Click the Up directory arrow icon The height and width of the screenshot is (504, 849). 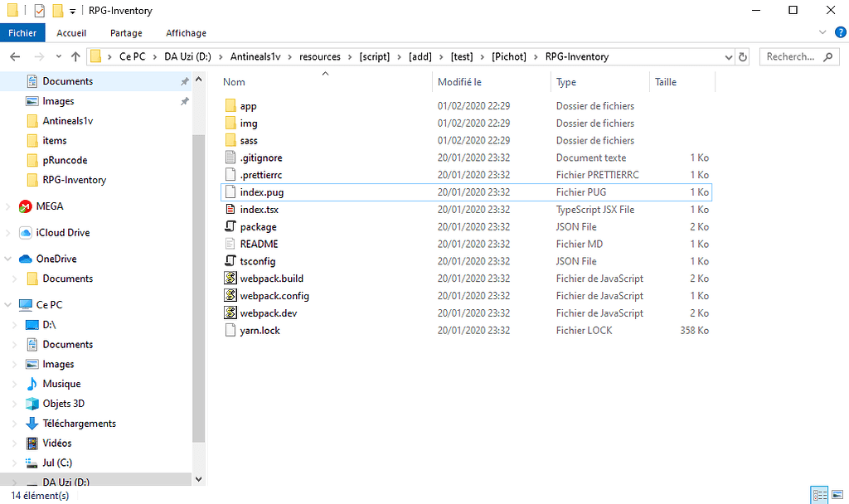(x=75, y=57)
